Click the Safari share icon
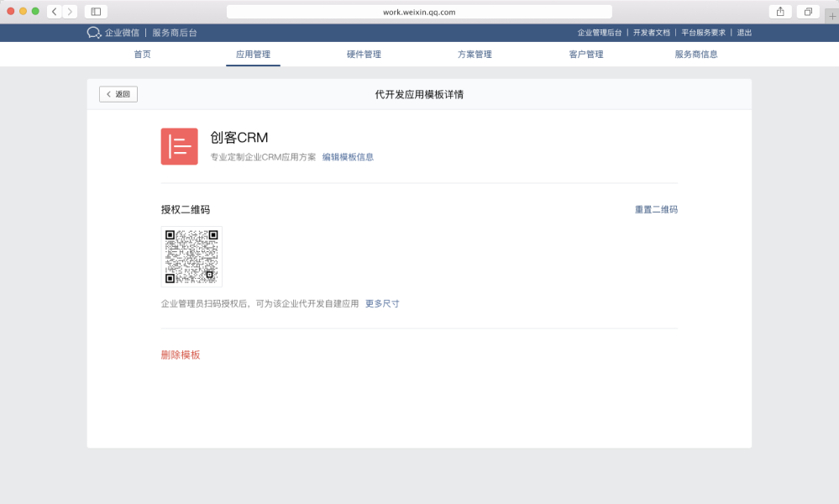Screen dimensions: 839x504 pos(780,11)
